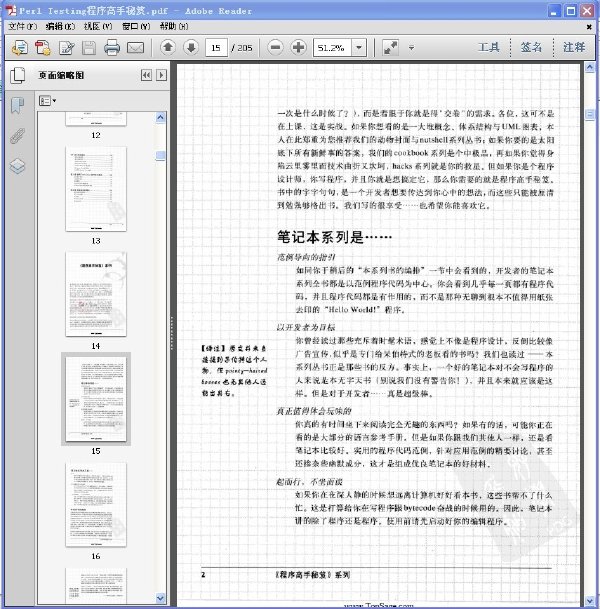This screenshot has height=609, width=600.
Task: Click the document vertical scrollbar handle
Action: (x=590, y=115)
